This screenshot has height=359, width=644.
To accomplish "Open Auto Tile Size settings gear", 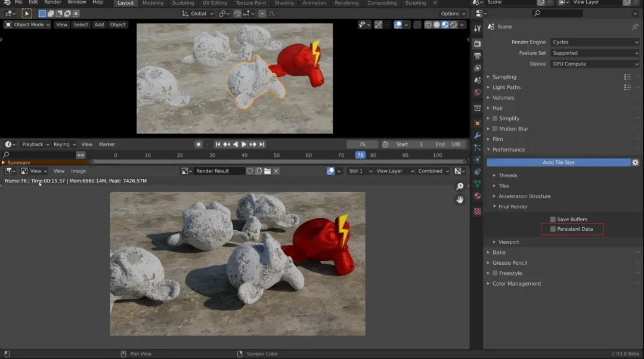I will point(636,162).
